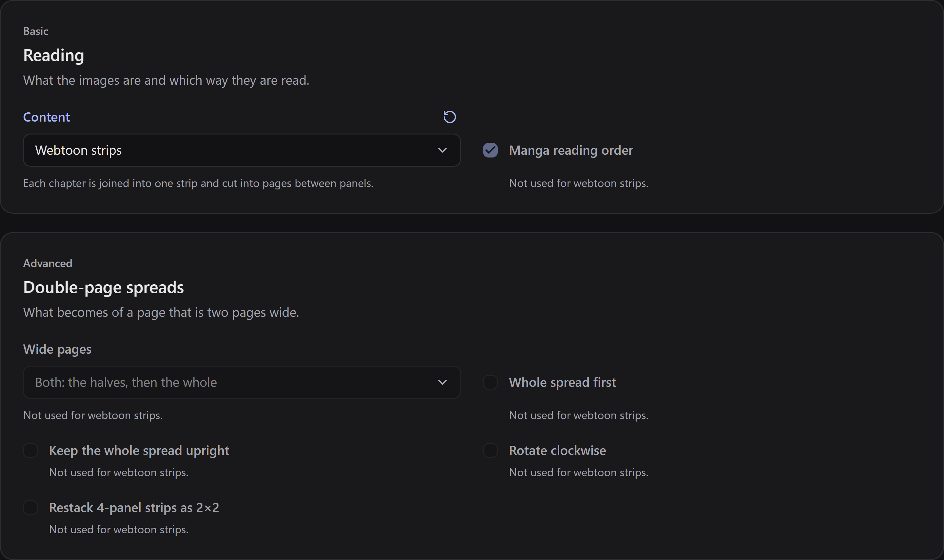Click the Reading section heading
The height and width of the screenshot is (560, 944).
point(53,56)
